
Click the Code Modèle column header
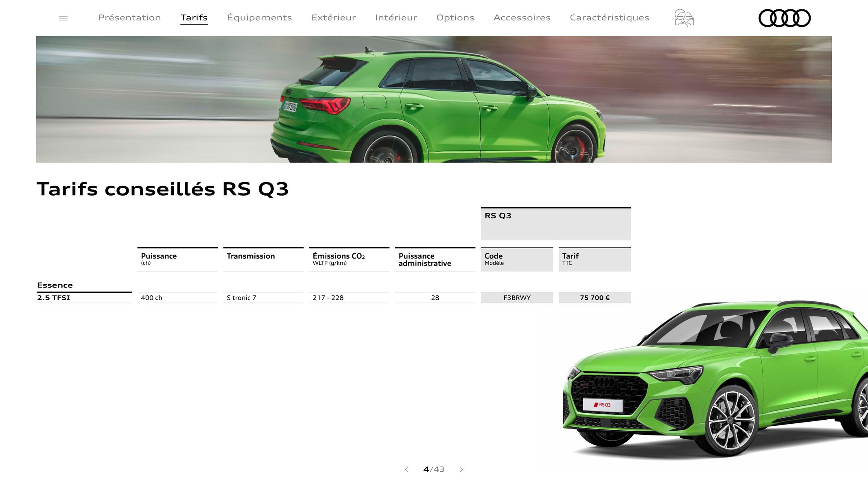coord(517,259)
